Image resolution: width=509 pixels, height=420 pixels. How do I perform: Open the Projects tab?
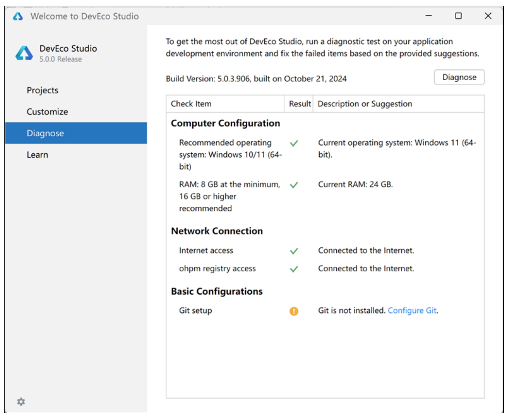coord(42,90)
